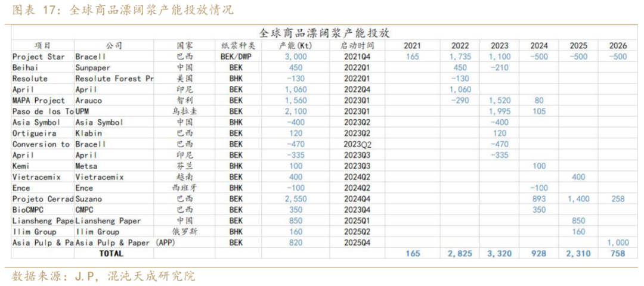The height and width of the screenshot is (286, 644).
Task: Select the '1,100' value under 2023
Action: point(500,57)
